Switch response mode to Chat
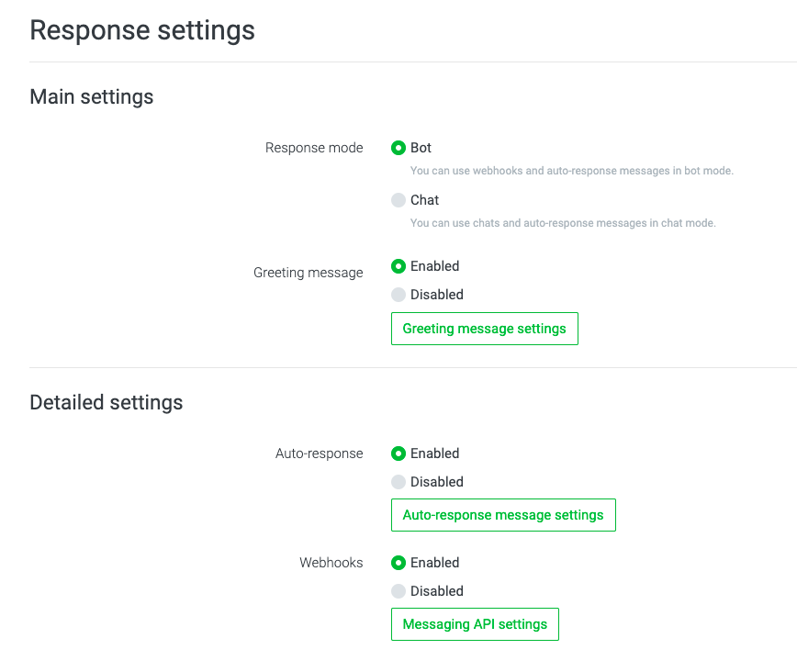This screenshot has width=797, height=672. pyautogui.click(x=398, y=200)
